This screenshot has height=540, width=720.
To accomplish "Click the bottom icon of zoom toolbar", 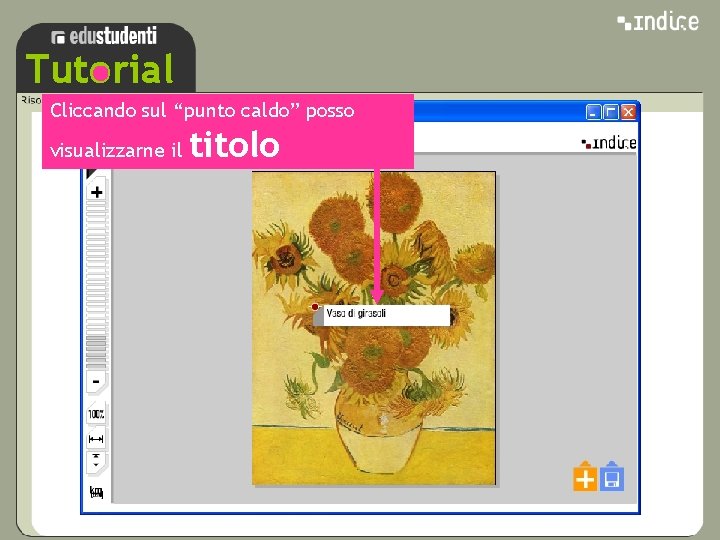I will click(96, 492).
